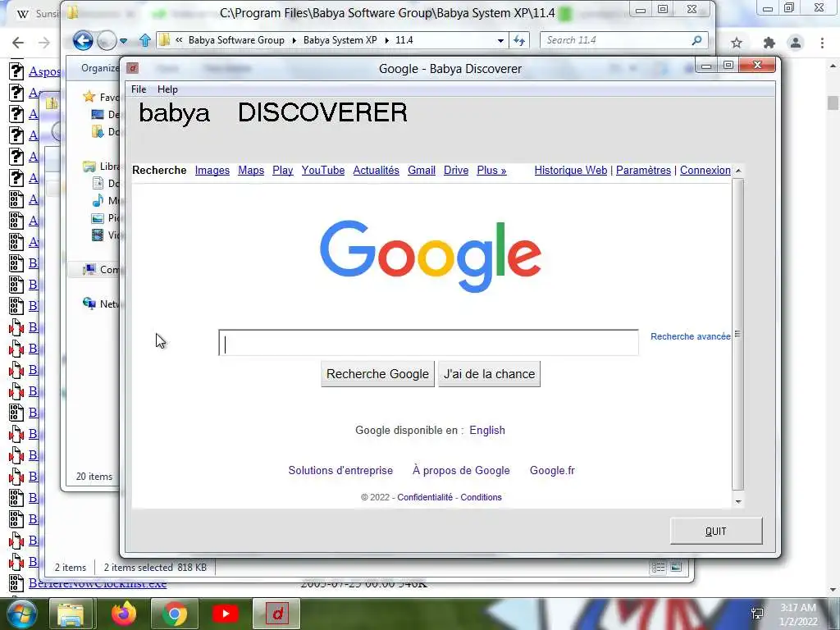Switch Google language to English

tap(487, 430)
